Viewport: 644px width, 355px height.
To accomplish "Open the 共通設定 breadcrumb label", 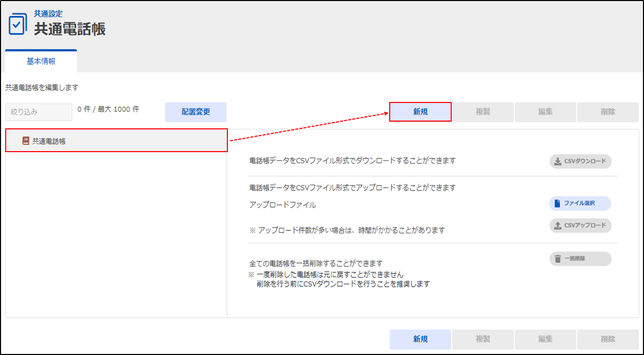I will tap(48, 14).
